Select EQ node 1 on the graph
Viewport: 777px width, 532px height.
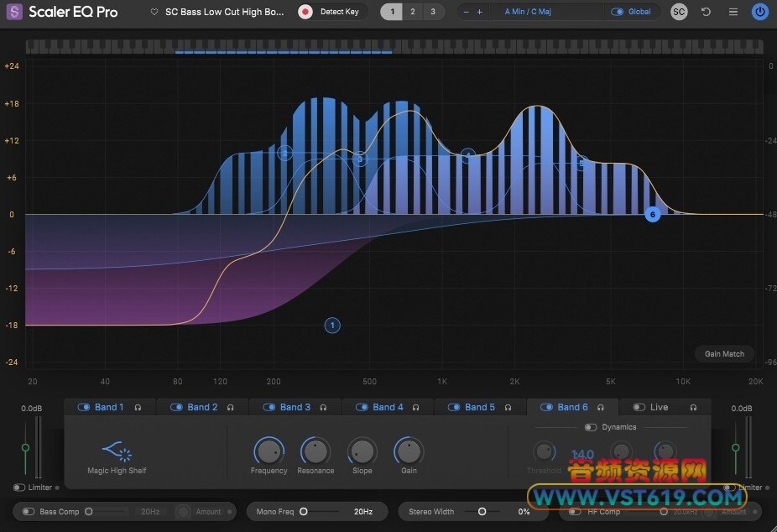pyautogui.click(x=332, y=326)
